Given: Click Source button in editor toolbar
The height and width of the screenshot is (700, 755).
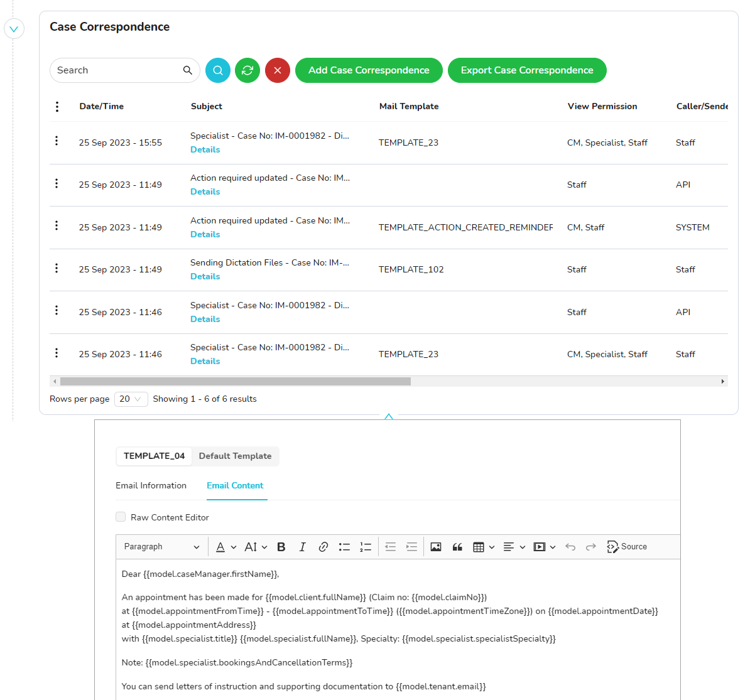Looking at the screenshot, I should (627, 547).
